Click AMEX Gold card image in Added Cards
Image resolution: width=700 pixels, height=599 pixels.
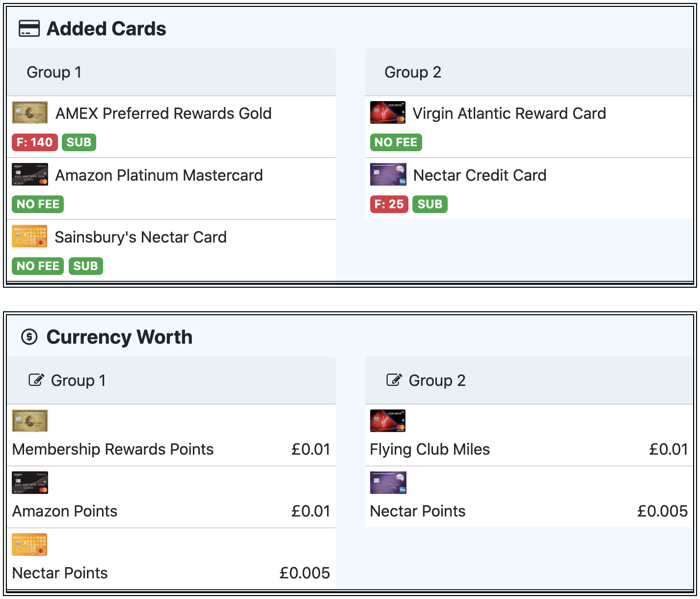point(30,112)
